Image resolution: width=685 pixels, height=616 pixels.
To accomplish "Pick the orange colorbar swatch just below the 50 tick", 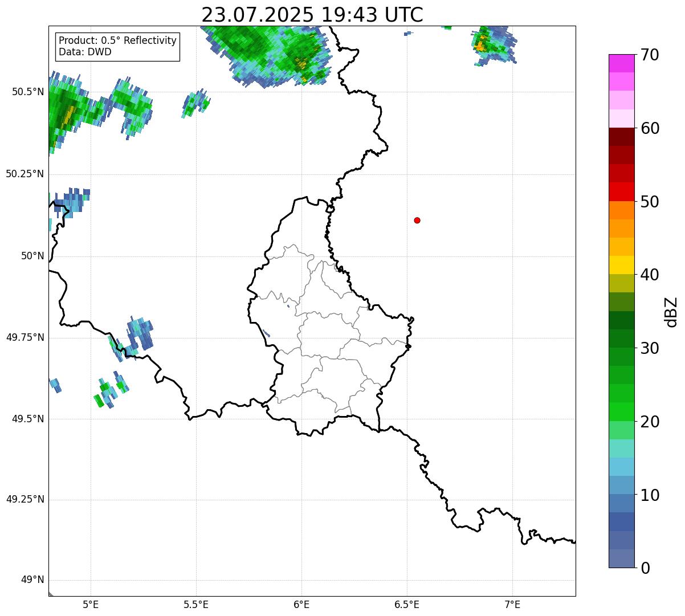I will pyautogui.click(x=621, y=210).
